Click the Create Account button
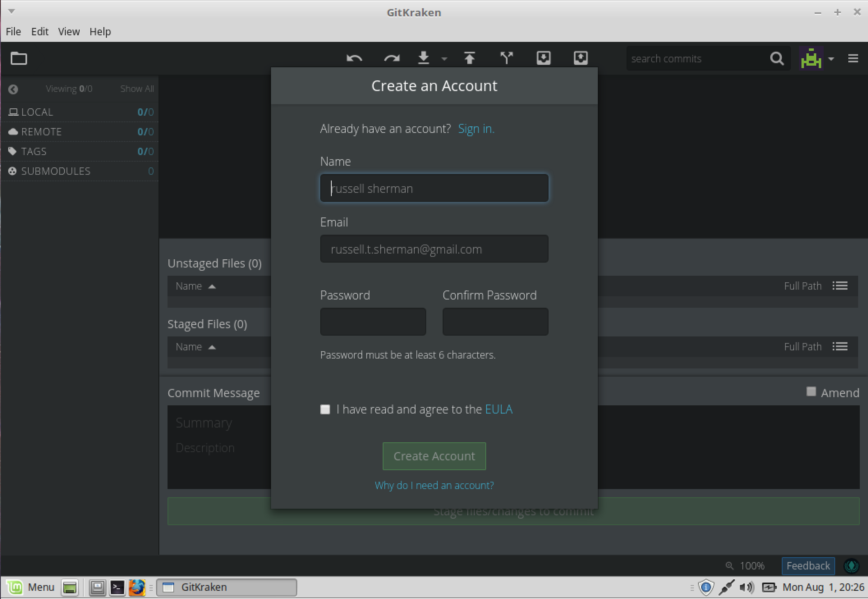The image size is (868, 599). coord(434,456)
